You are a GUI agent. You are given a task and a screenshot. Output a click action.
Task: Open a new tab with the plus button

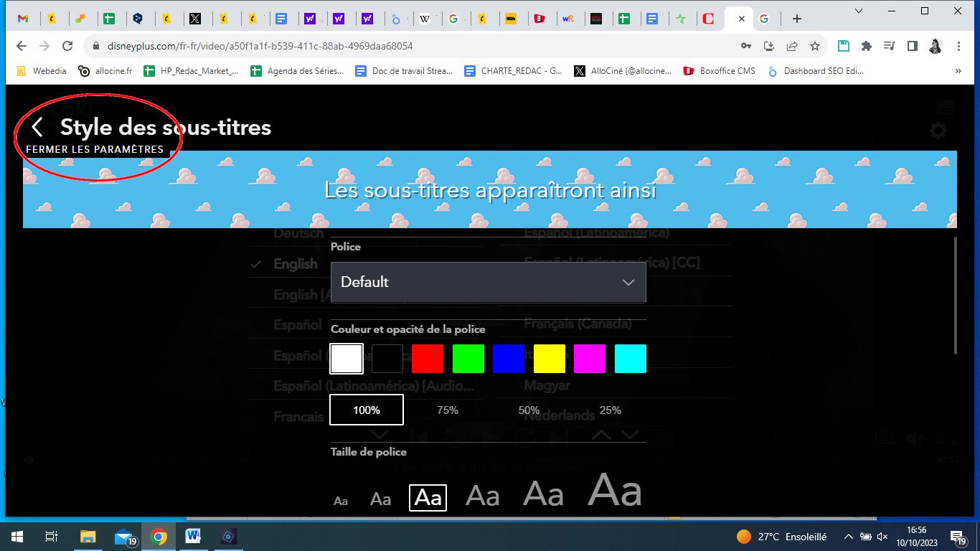796,19
